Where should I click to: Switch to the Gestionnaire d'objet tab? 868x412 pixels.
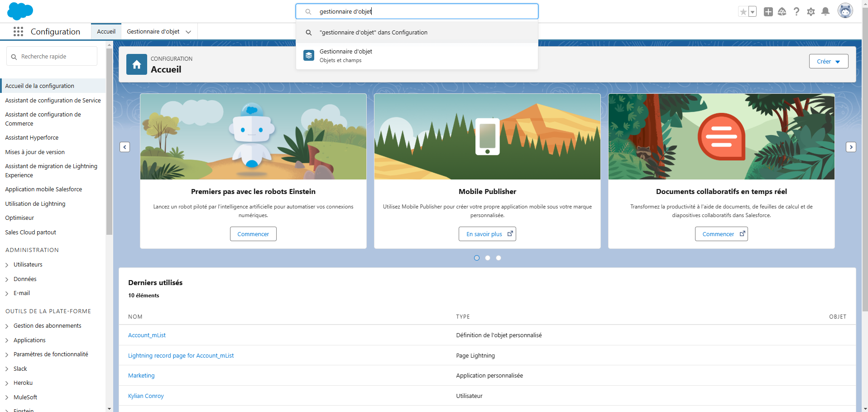click(153, 31)
